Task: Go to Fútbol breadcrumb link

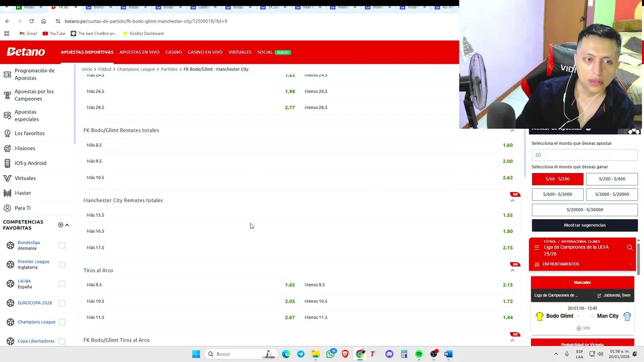Action: 105,69
